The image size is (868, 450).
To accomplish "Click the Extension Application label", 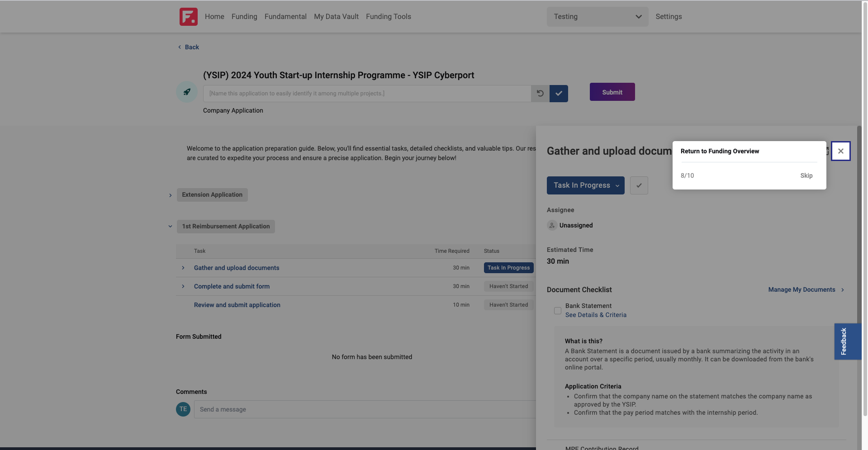I will tap(212, 195).
